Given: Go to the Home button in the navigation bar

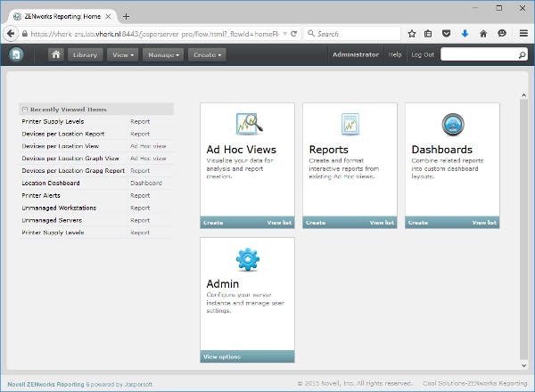Looking at the screenshot, I should click(56, 54).
